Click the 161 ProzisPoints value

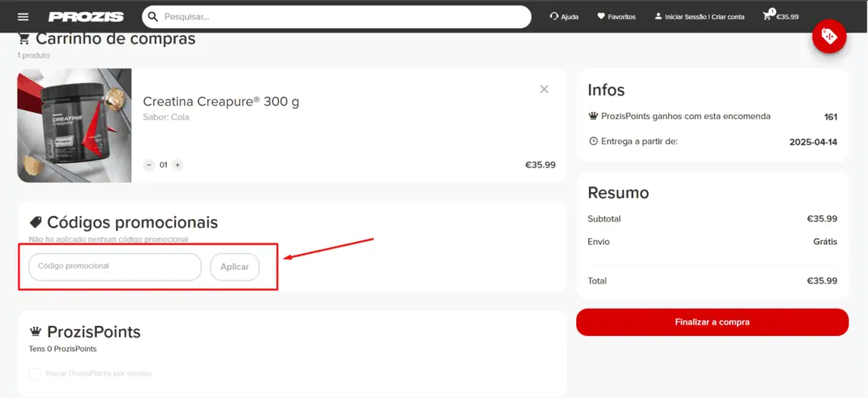coord(831,118)
